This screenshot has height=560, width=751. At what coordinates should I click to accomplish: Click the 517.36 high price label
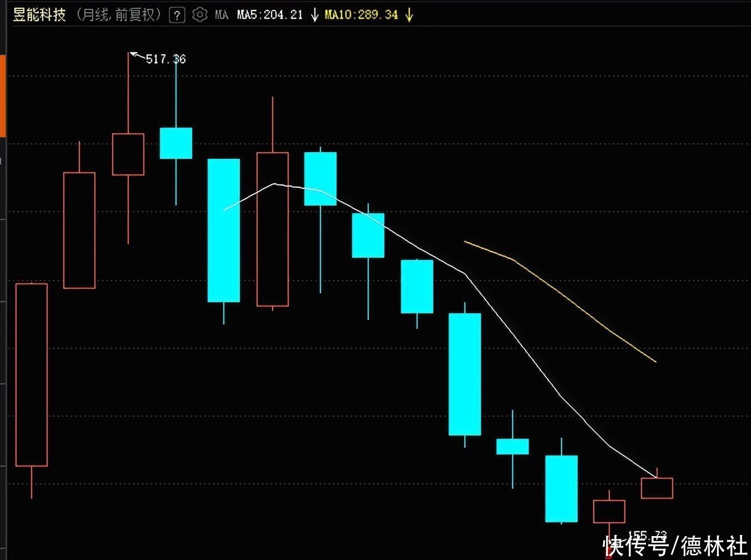click(x=166, y=59)
